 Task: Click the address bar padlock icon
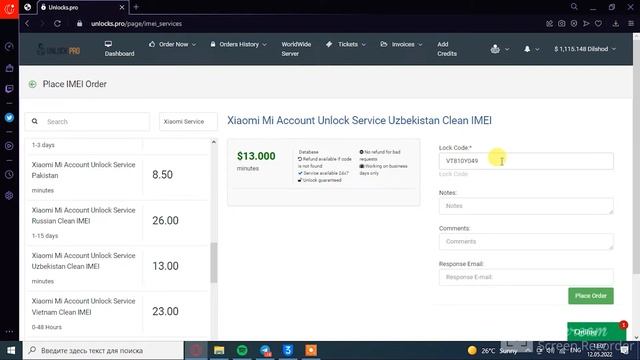point(80,24)
